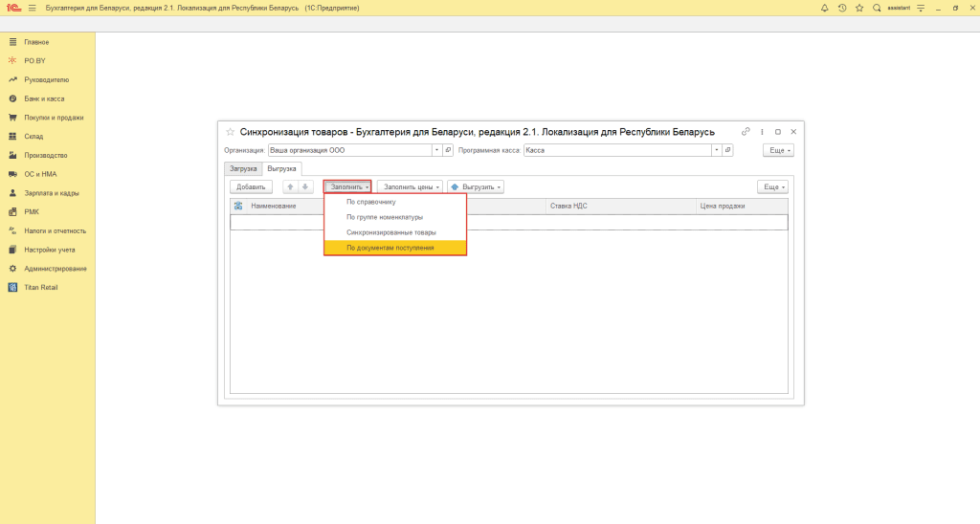Click the assistant user name
Viewport: 980px width, 524px height.
click(x=899, y=8)
